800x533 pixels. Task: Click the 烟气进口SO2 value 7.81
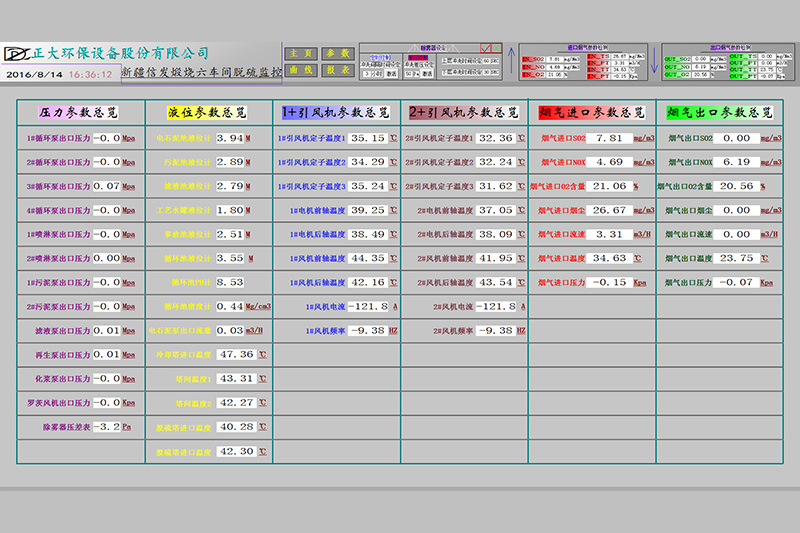609,138
